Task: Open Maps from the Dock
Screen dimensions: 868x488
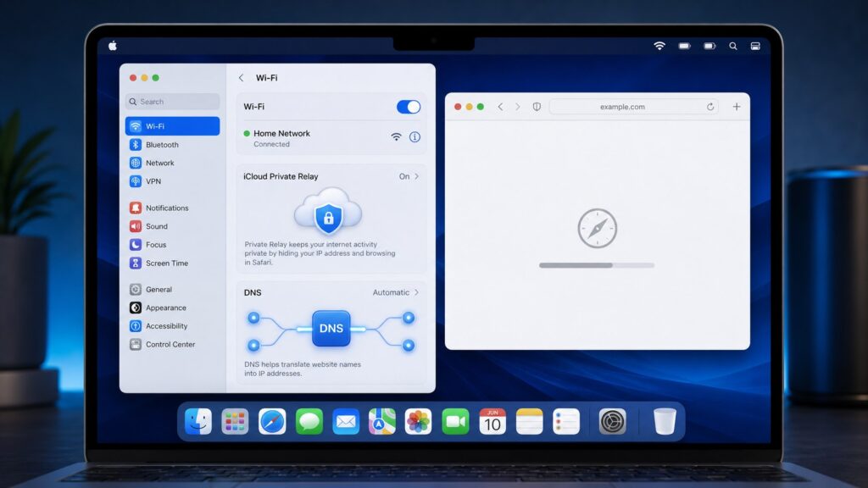Action: (382, 422)
